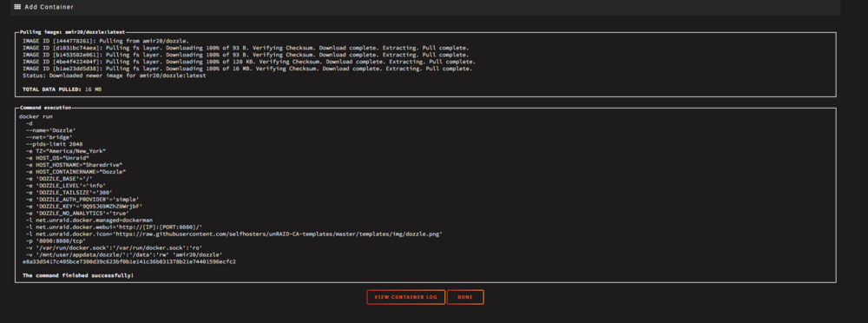Select the container hash starting e8a33d5417c
Image resolution: width=868 pixels, height=323 pixels.
pos(129,261)
